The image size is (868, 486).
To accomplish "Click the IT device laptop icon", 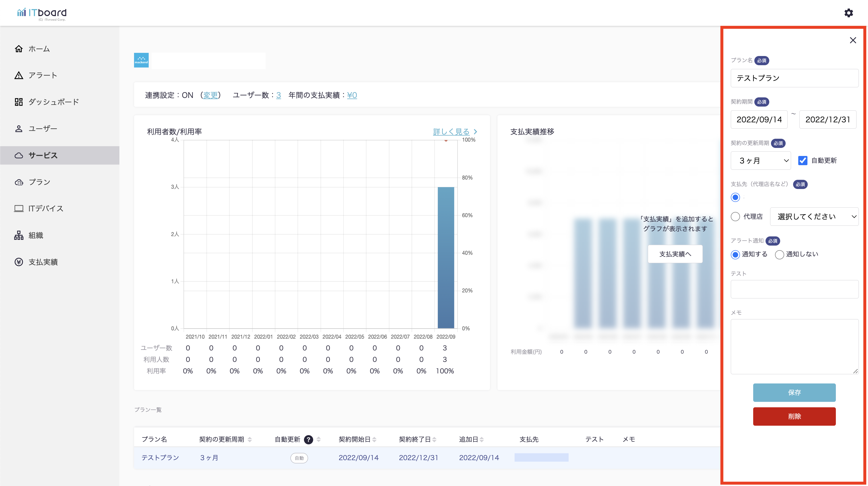I will click(19, 209).
